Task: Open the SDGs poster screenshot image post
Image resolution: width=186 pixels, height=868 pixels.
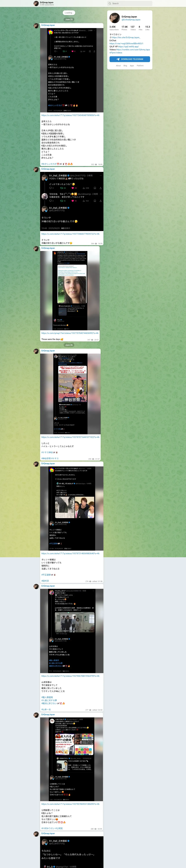Action: coord(72,759)
